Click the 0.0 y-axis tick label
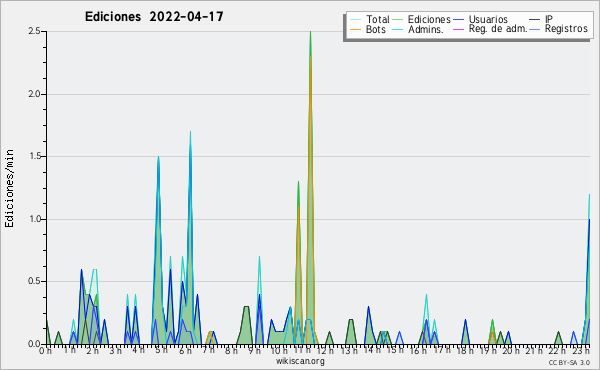 point(34,344)
